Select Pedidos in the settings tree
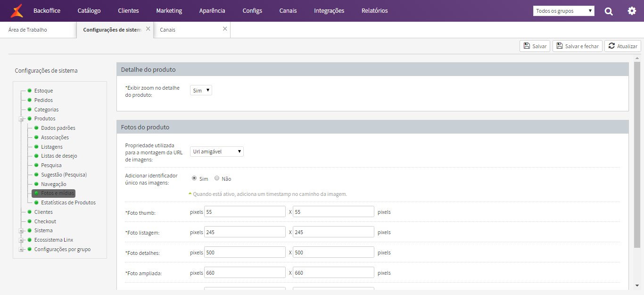644x295 pixels. pos(43,100)
